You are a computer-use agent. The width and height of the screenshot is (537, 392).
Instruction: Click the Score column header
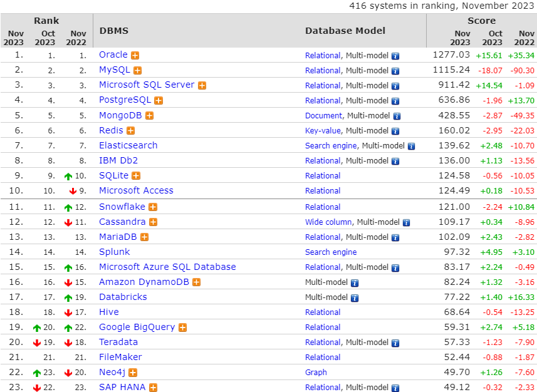point(481,21)
